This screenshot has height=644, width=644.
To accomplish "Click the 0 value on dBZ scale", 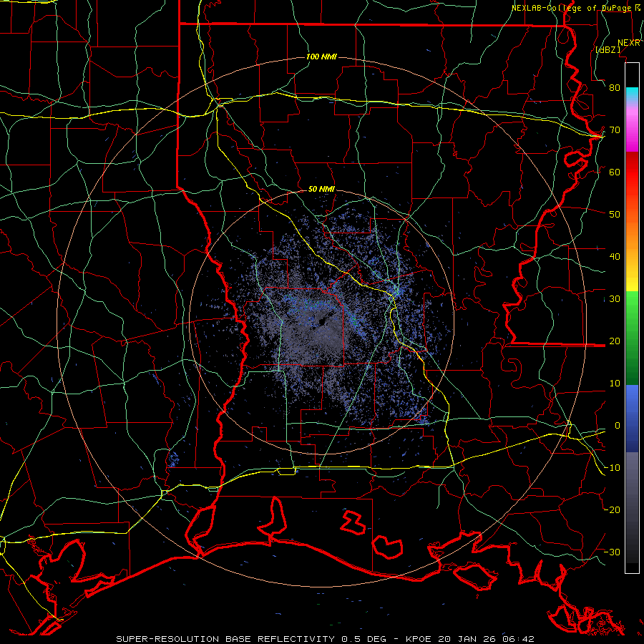I will (618, 426).
